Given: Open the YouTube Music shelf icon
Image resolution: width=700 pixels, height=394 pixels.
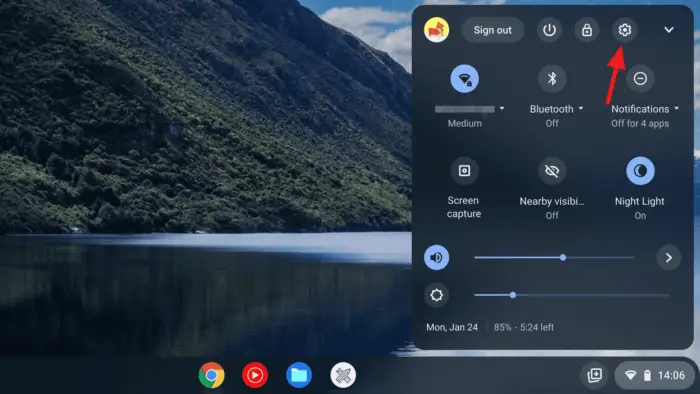Looking at the screenshot, I should pyautogui.click(x=255, y=375).
